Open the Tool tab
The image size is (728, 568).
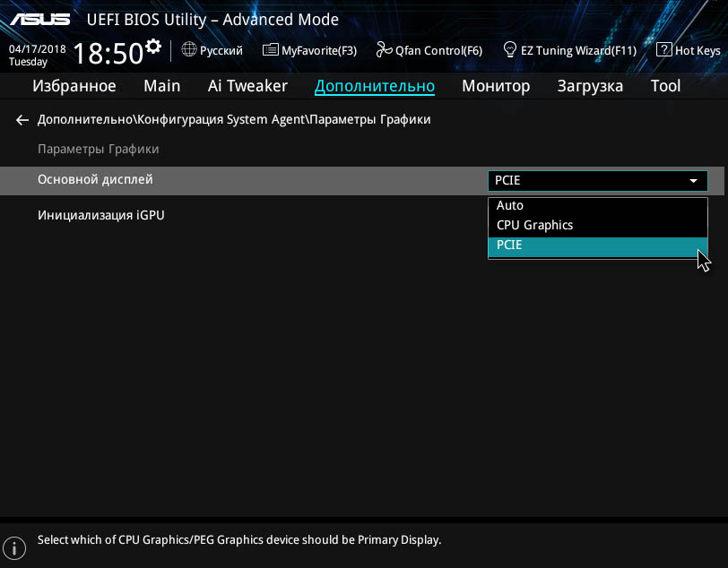pyautogui.click(x=665, y=86)
